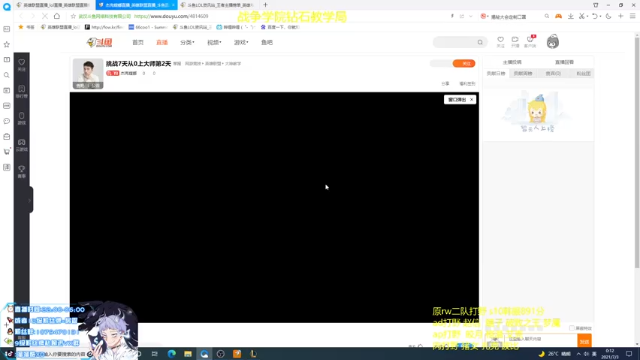This screenshot has height=360, width=640.
Task: Click the chat message input field
Action: (541, 339)
